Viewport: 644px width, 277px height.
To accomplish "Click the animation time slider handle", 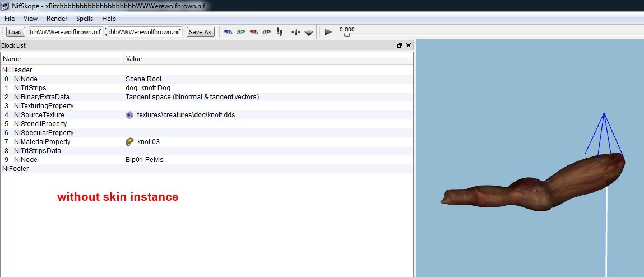I will 347,35.
